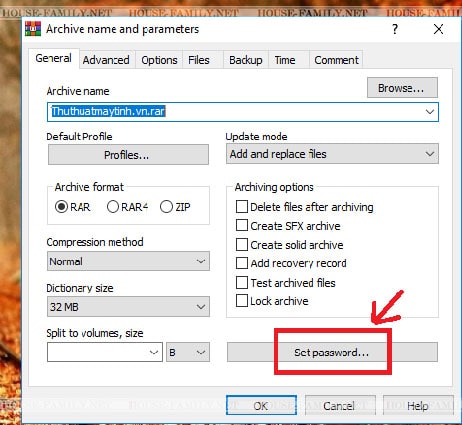Expand the Compression method dropdown
Screen dimensions: 462x425
tap(128, 261)
